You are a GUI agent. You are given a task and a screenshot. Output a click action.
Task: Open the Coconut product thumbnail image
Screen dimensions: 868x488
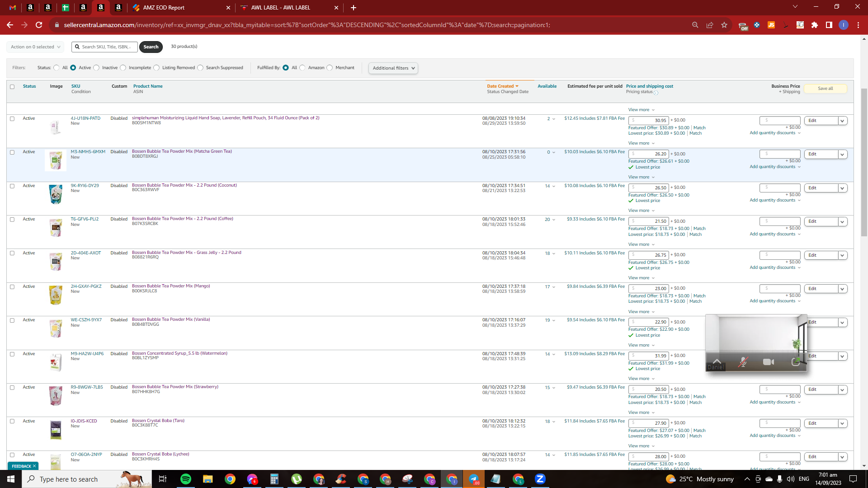(56, 194)
